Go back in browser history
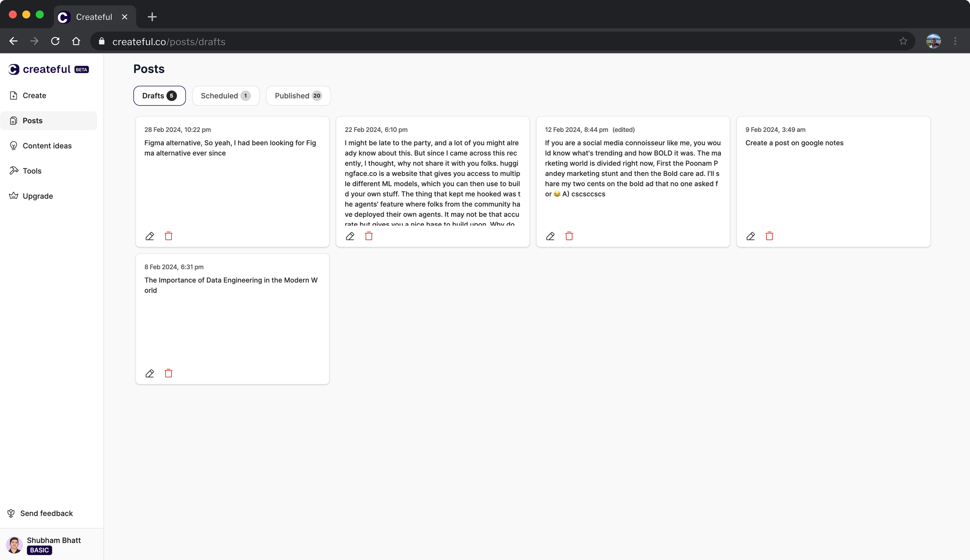The image size is (970, 560). point(13,41)
